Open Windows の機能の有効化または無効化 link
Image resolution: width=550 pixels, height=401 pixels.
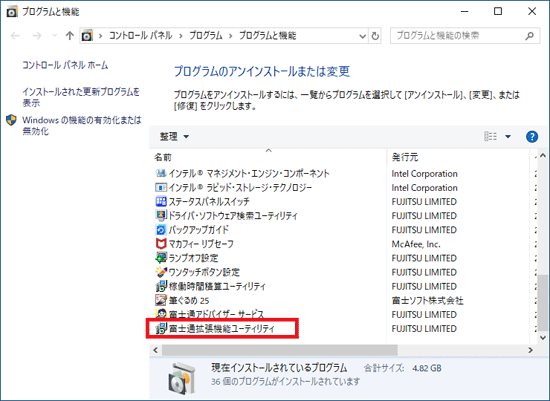tap(82, 126)
